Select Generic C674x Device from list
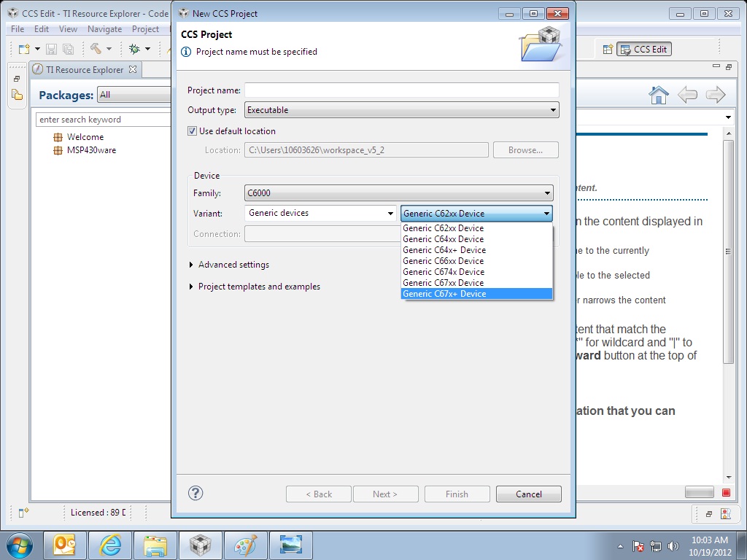747x560 pixels. pos(476,272)
